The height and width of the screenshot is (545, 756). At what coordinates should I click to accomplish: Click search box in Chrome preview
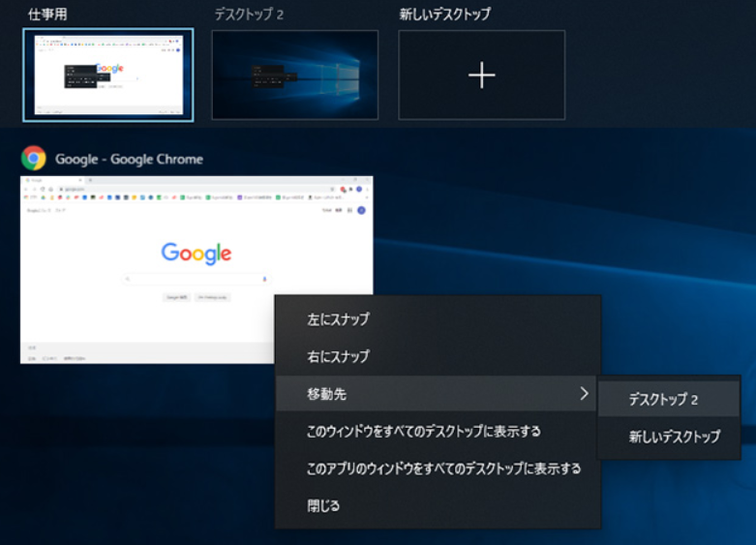197,279
